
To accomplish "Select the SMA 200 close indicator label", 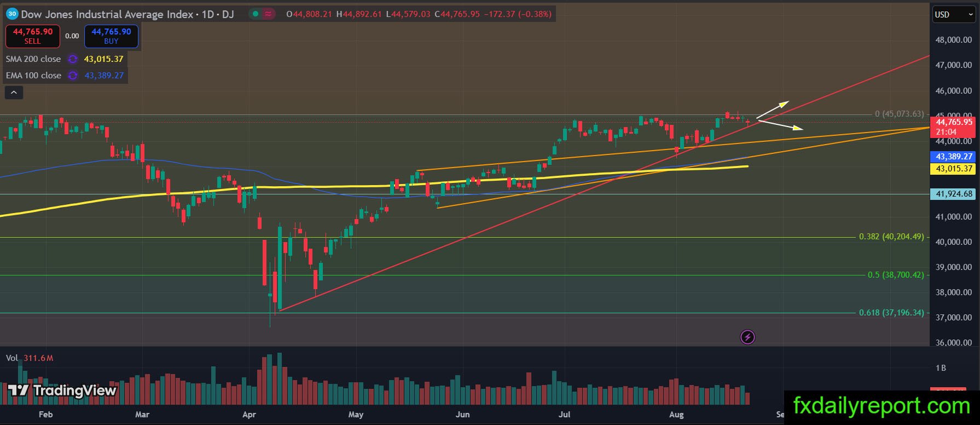I will (x=33, y=59).
